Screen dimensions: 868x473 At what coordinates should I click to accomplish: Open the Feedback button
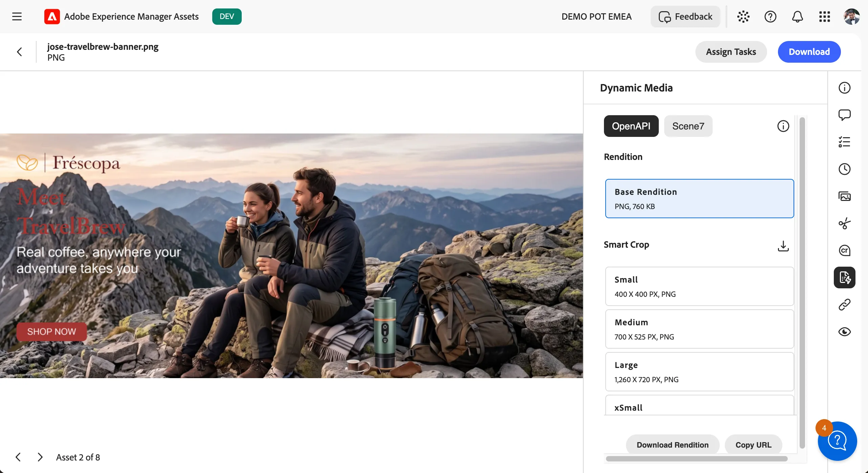(x=686, y=16)
